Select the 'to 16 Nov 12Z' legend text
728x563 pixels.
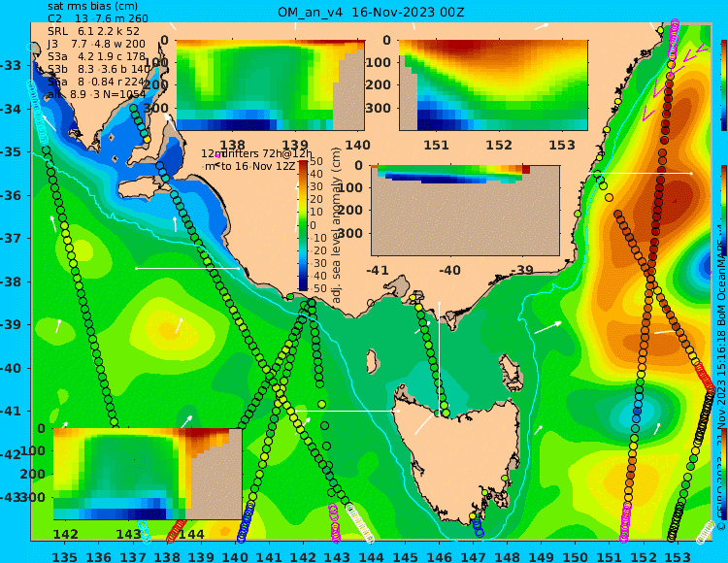click(x=257, y=166)
